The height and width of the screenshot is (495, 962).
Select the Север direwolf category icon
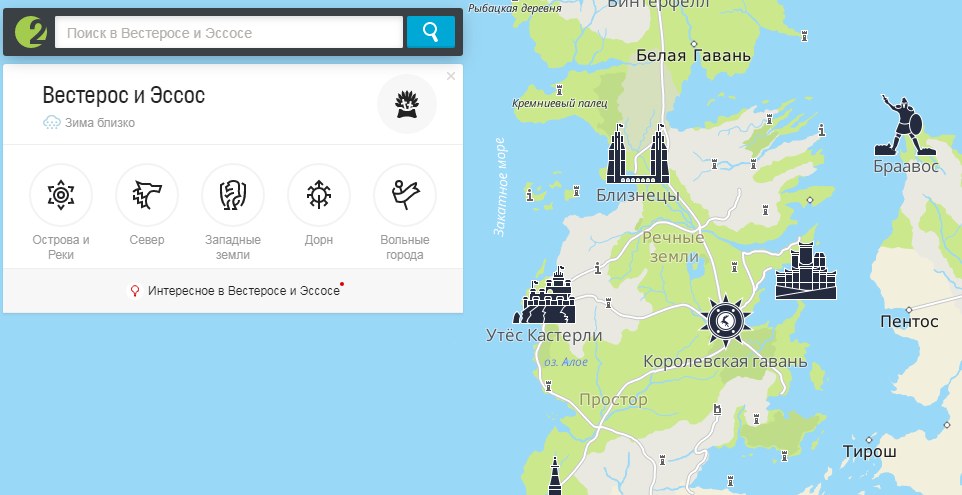(x=147, y=195)
